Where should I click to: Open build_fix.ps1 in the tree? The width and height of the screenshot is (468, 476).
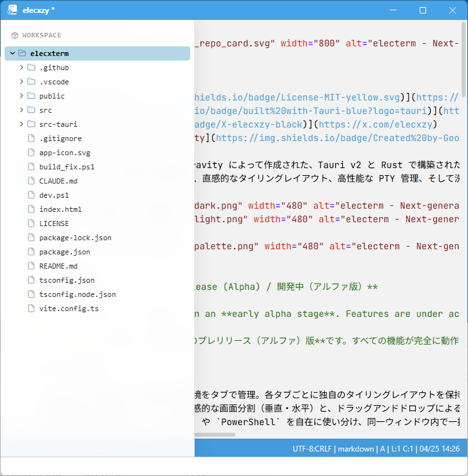coord(67,167)
